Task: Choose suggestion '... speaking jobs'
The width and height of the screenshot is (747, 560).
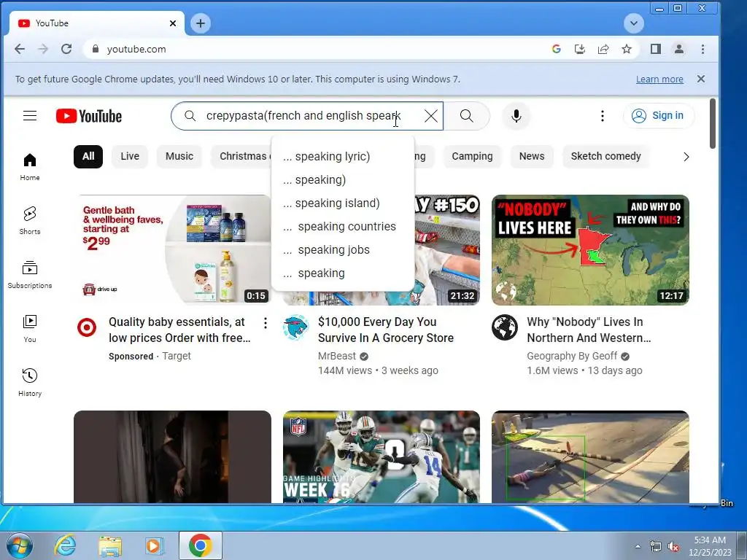Action: click(x=343, y=249)
